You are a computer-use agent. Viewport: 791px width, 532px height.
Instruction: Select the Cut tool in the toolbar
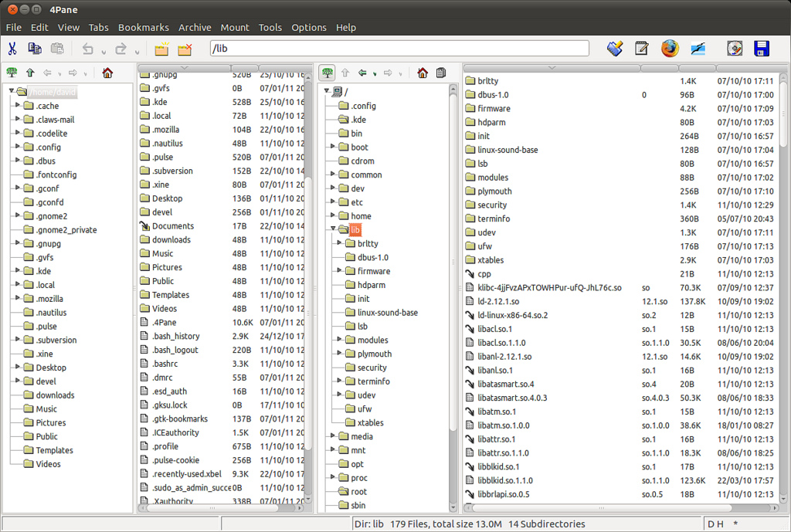12,48
